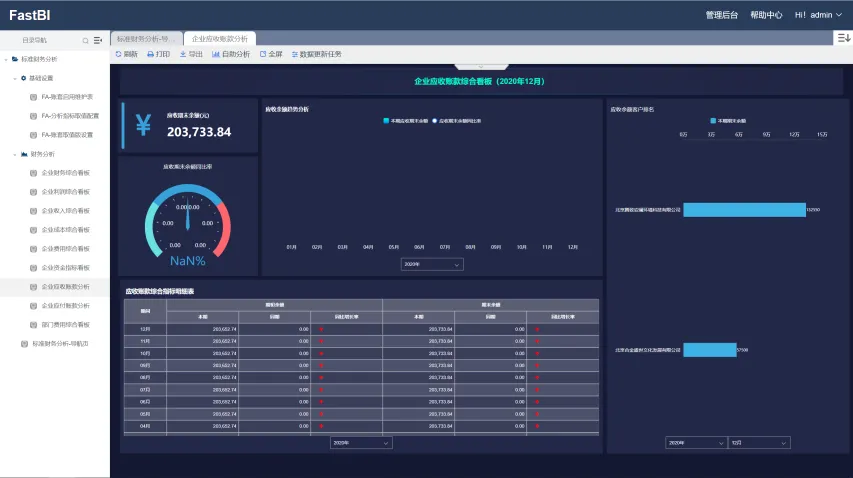Open the year dropdown under trend chart
Screen dimensions: 853x478
432,264
